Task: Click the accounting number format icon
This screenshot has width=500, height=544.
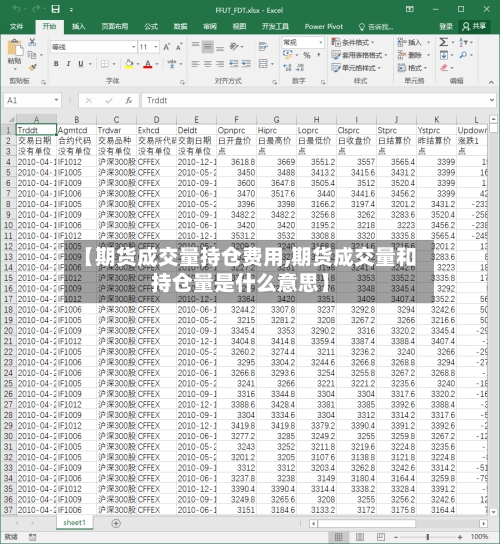Action: point(288,55)
